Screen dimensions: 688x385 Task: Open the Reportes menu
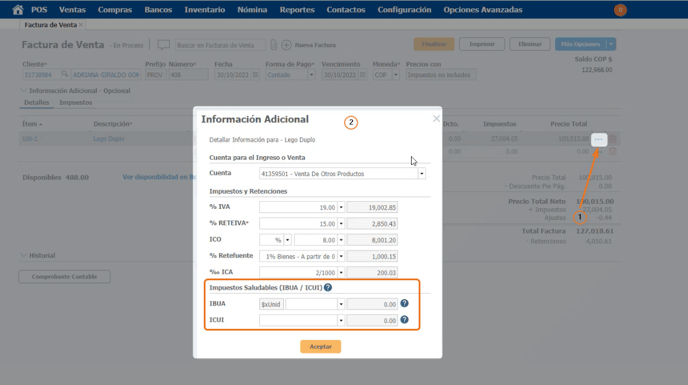(x=297, y=10)
